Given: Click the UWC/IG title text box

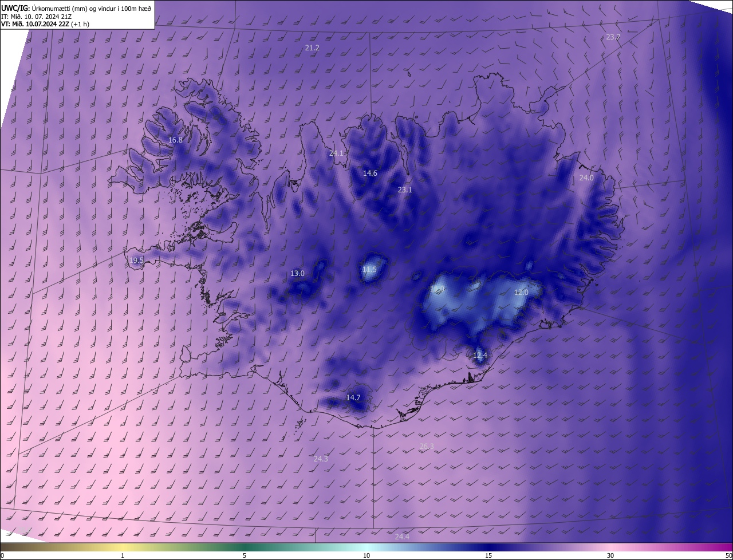Looking at the screenshot, I should (x=77, y=14).
